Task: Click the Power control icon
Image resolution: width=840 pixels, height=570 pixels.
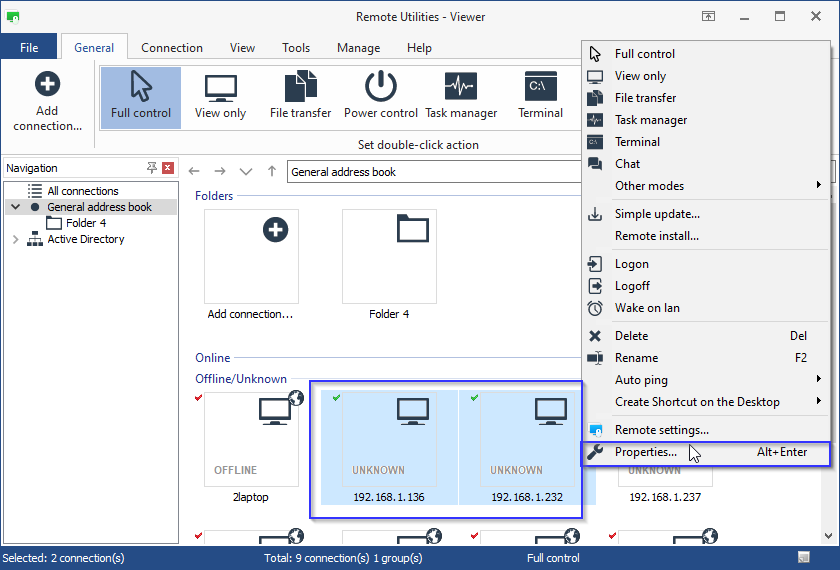Action: click(x=380, y=97)
